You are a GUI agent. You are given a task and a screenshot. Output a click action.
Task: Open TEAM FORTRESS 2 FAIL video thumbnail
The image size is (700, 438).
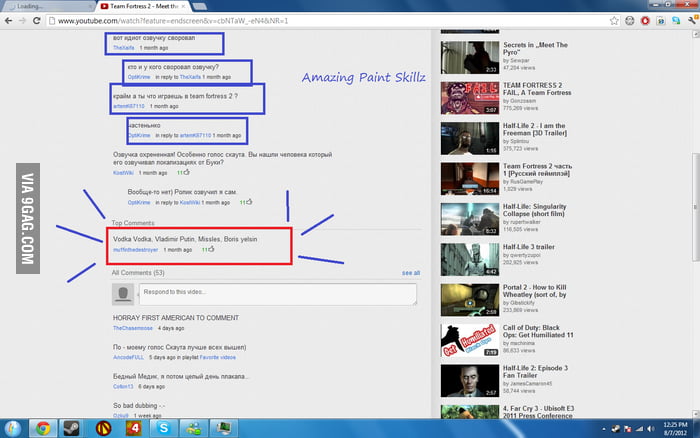470,98
